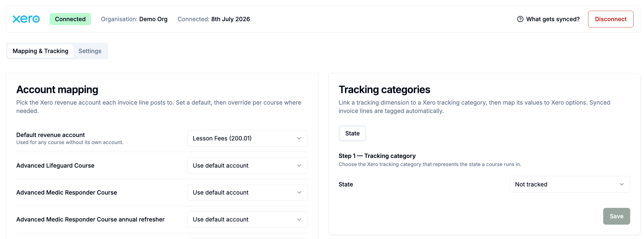Image resolution: width=644 pixels, height=239 pixels.
Task: Click the question mark help icon
Action: pos(520,19)
